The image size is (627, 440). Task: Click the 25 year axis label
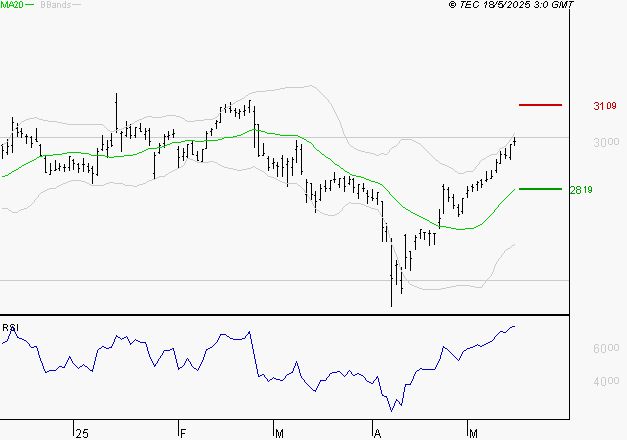[82, 434]
